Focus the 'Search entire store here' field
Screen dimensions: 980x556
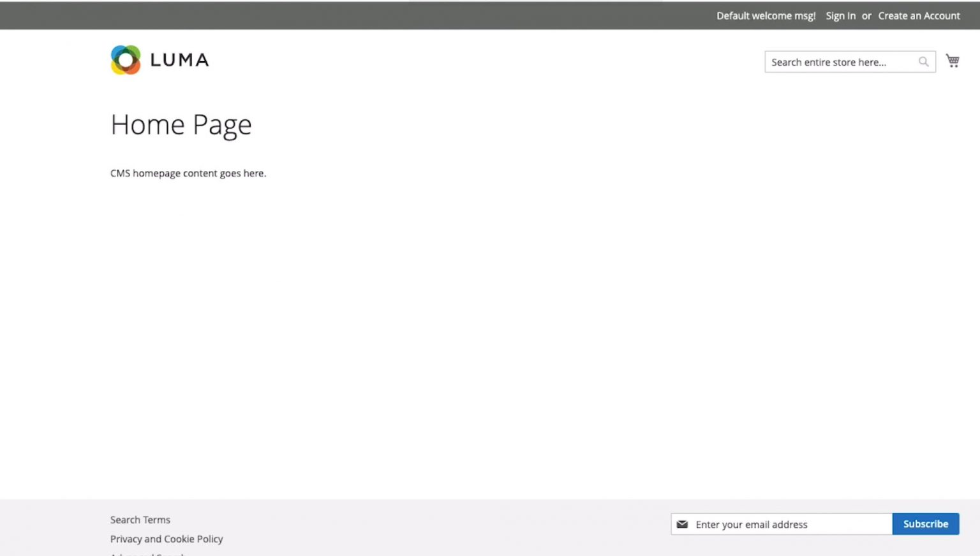click(x=839, y=62)
